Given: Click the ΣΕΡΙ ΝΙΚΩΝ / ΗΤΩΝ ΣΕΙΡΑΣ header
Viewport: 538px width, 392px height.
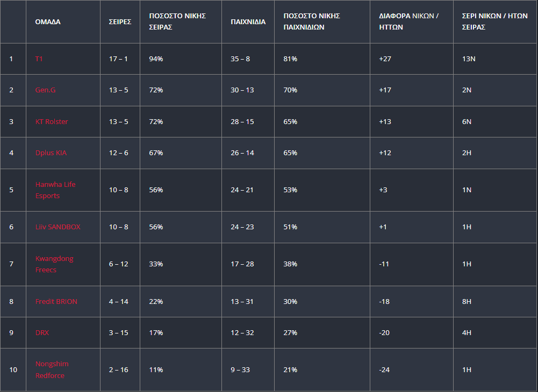Looking at the screenshot, I should coord(495,21).
